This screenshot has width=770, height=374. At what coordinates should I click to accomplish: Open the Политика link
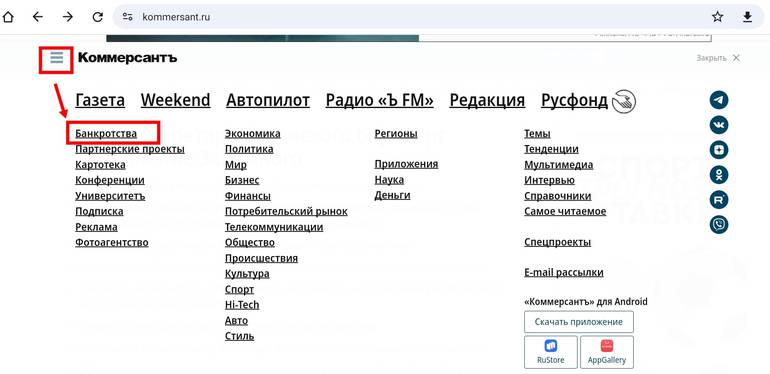pos(249,149)
